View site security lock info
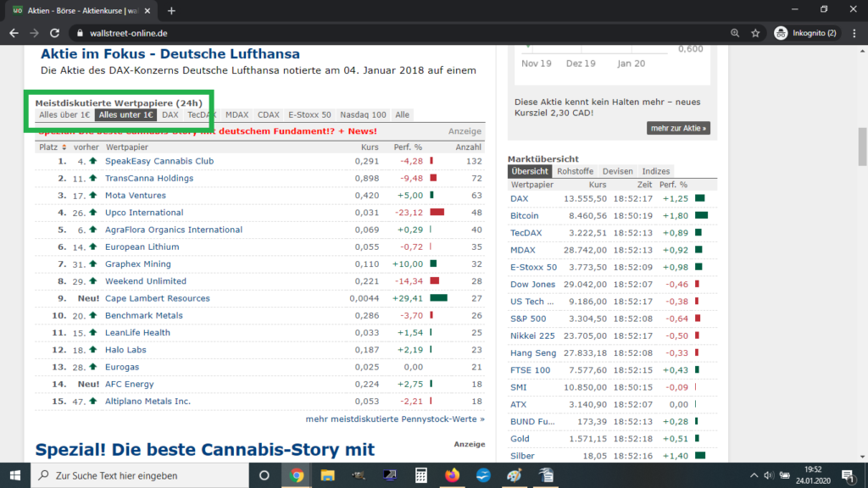The image size is (868, 488). 80,33
